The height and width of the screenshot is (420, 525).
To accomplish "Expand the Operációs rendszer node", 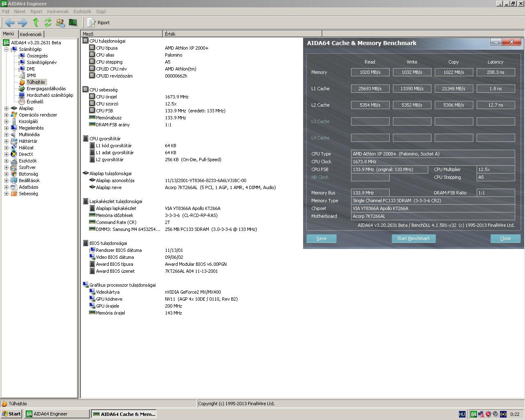I will (6, 115).
